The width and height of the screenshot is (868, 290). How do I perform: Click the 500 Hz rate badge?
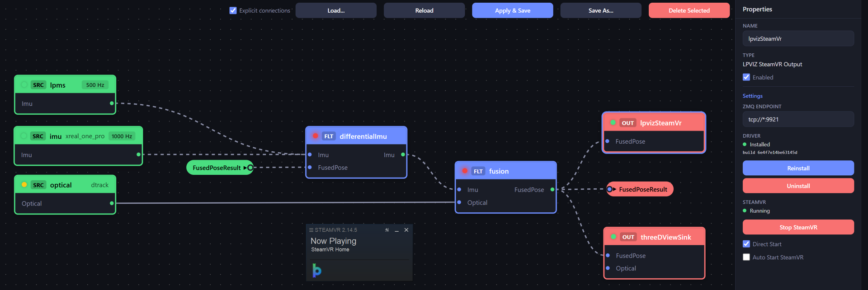[x=95, y=85]
